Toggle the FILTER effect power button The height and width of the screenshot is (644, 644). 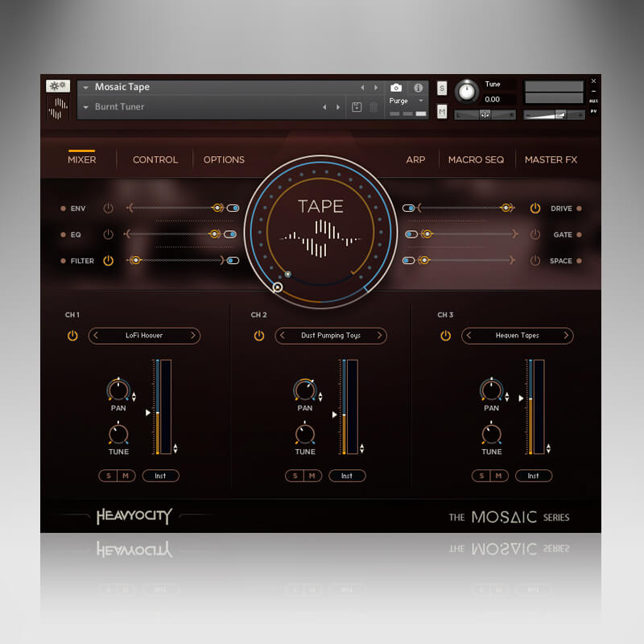pos(109,260)
